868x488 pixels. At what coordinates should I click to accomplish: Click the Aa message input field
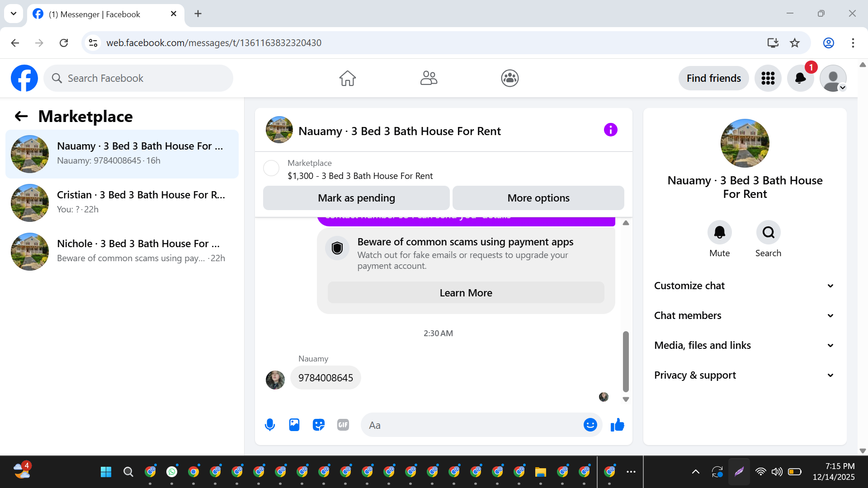[x=470, y=425]
